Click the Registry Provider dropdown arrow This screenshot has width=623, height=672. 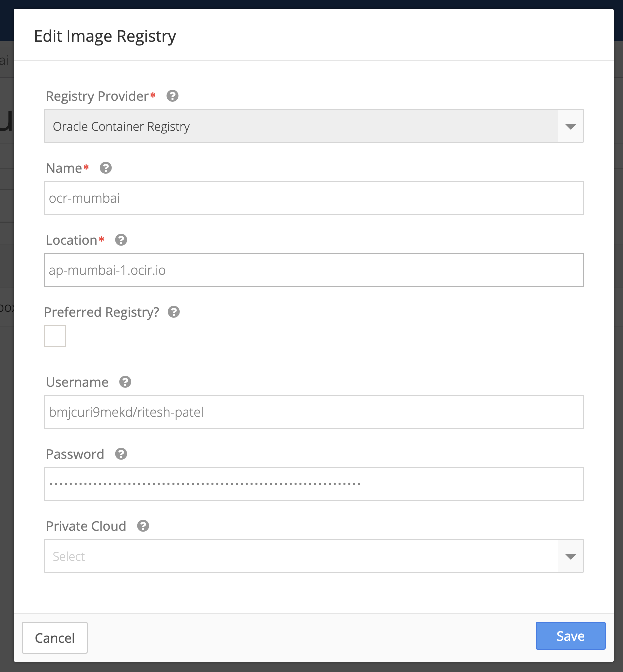coord(570,126)
